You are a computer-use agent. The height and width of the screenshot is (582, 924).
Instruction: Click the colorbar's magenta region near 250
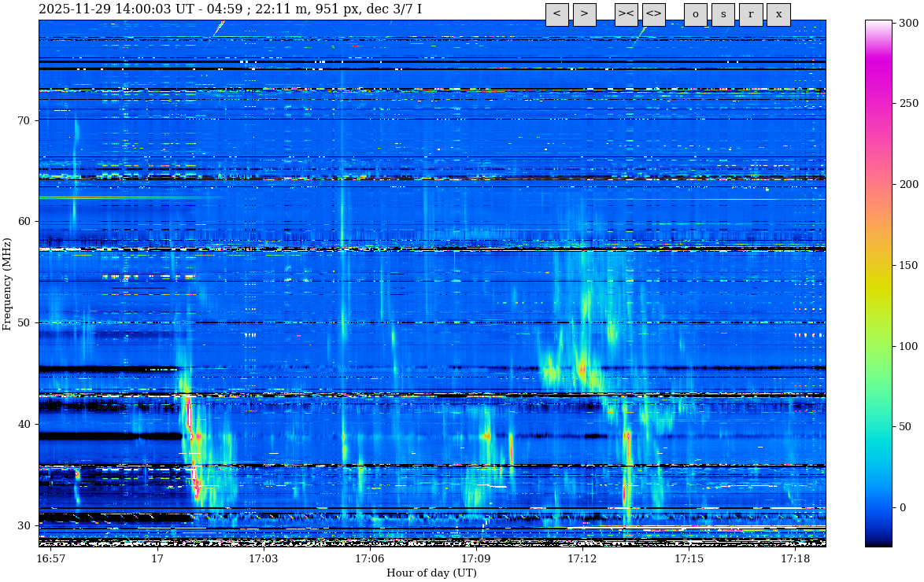(x=878, y=104)
